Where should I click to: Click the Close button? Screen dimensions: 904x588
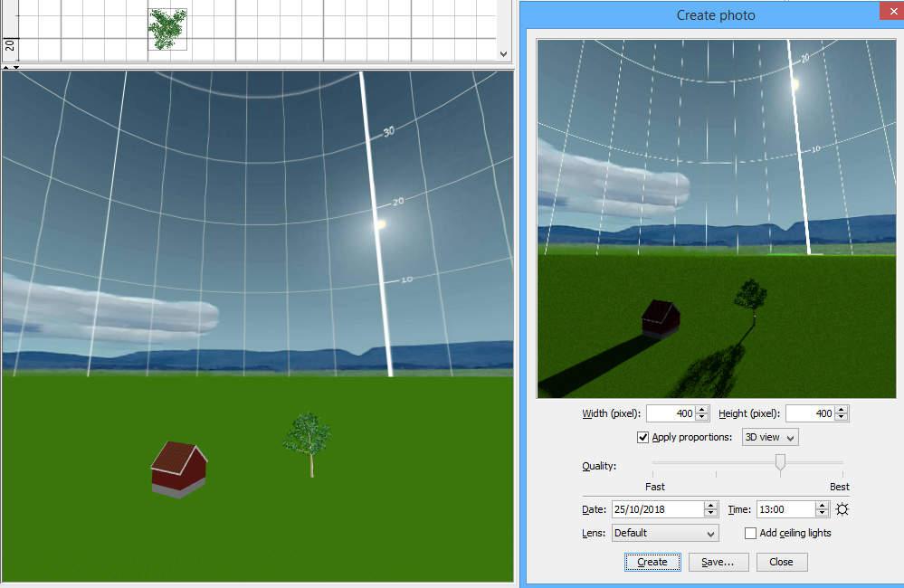coord(781,562)
